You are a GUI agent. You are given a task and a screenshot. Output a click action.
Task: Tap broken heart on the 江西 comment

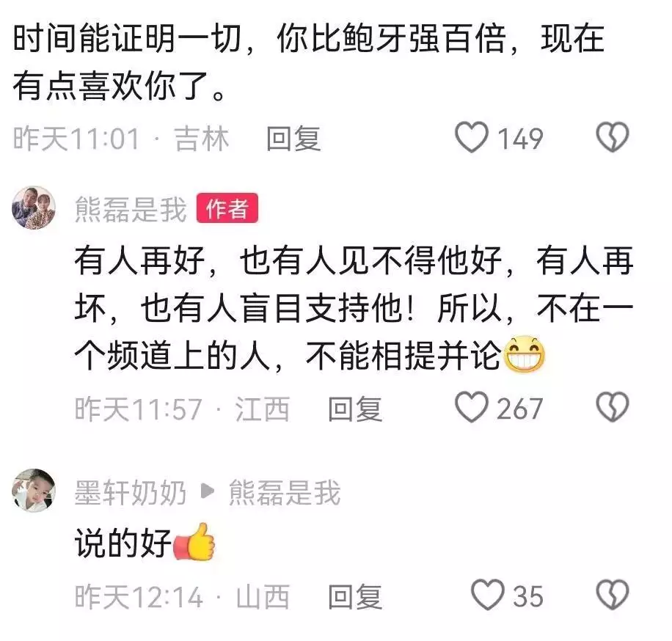613,407
